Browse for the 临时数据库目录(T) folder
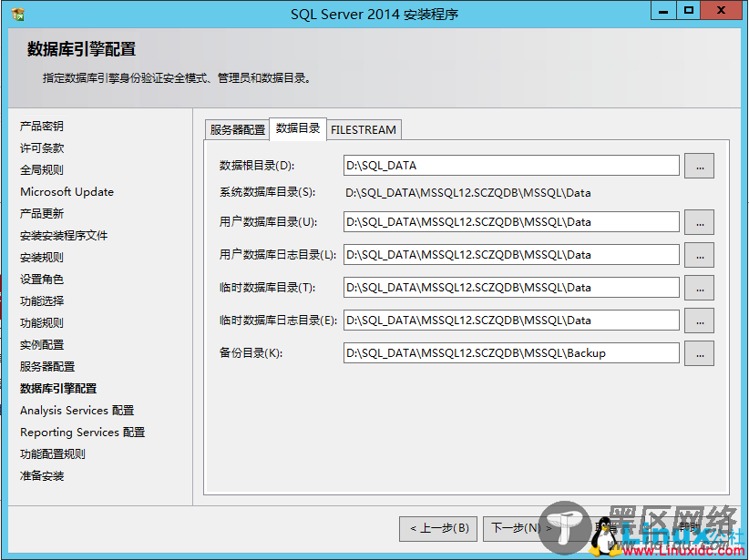Screen dimensions: 749x560 tap(699, 288)
